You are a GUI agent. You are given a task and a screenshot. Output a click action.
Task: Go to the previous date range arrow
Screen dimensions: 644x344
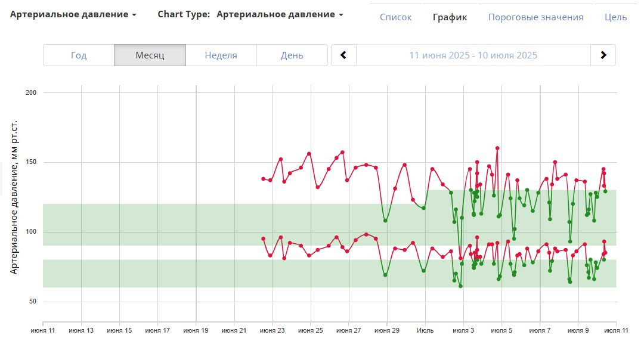point(343,55)
